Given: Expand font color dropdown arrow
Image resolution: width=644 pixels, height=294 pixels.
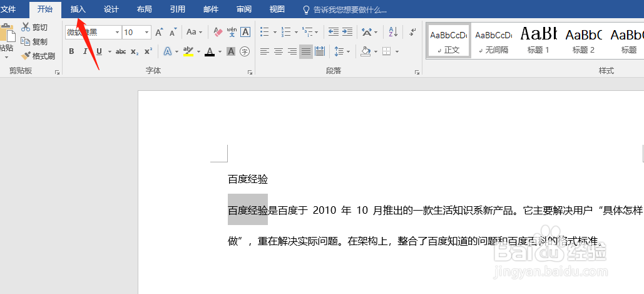Looking at the screenshot, I should click(220, 52).
